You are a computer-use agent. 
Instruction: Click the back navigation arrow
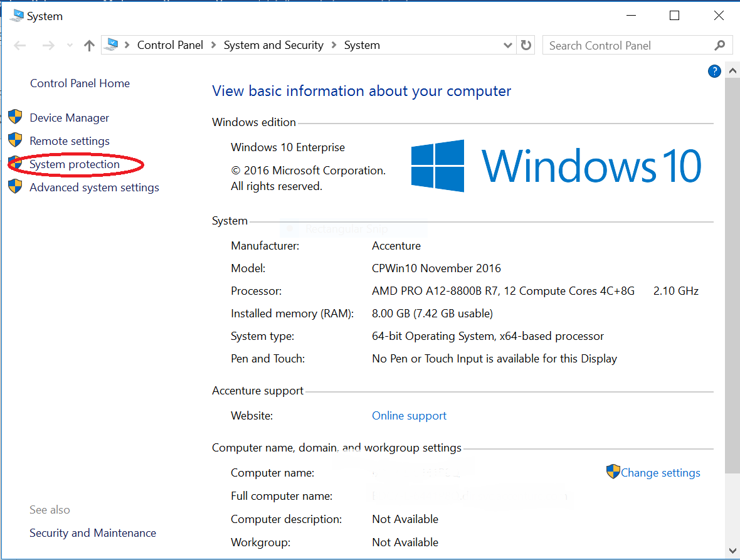coord(19,45)
